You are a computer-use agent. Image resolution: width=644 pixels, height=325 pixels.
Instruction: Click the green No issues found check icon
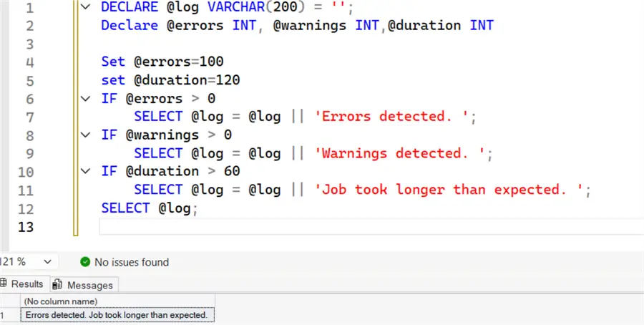(x=85, y=262)
